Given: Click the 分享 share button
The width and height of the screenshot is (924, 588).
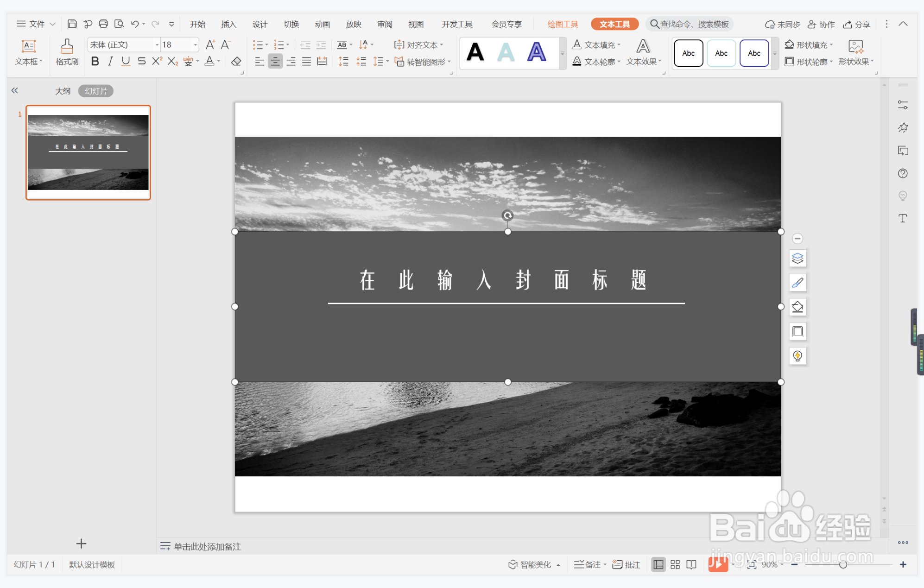Looking at the screenshot, I should coord(856,24).
